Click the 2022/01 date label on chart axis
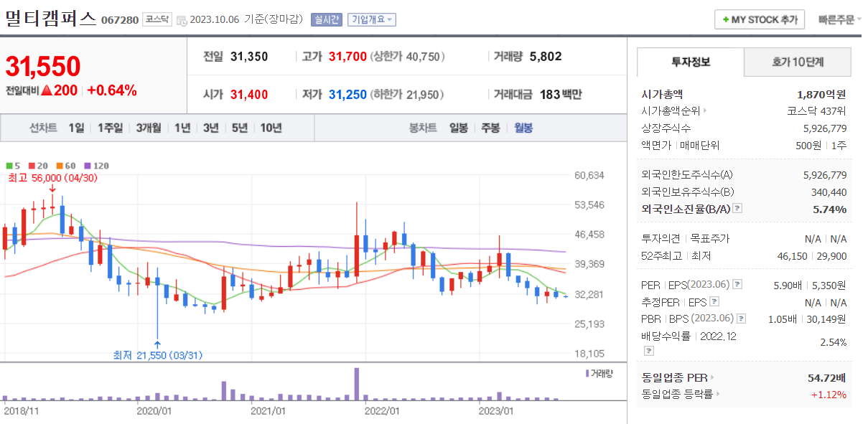868x424 pixels. pyautogui.click(x=382, y=411)
